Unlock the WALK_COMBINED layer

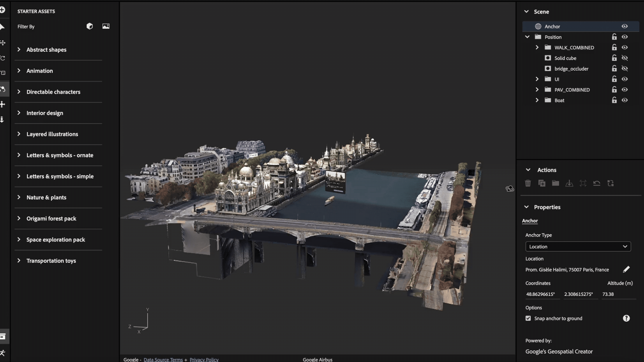point(614,47)
